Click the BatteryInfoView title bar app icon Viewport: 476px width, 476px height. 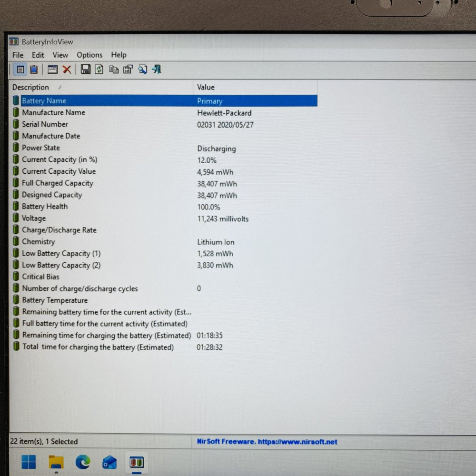14,41
